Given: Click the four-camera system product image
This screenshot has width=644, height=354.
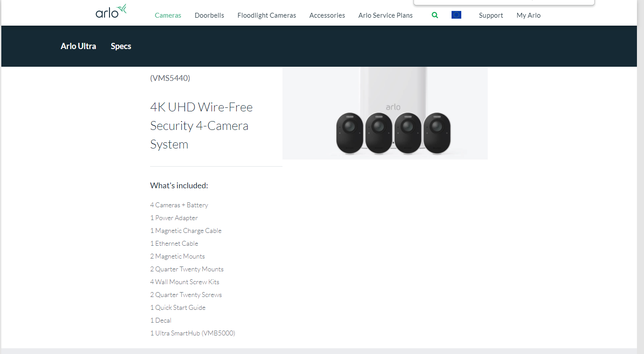Looking at the screenshot, I should [x=385, y=113].
